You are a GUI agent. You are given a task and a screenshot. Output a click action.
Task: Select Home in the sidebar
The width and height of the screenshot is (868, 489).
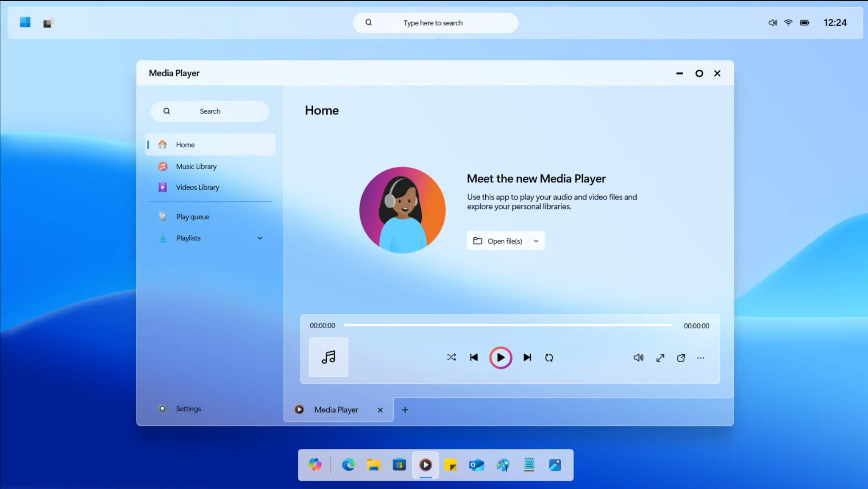(185, 144)
